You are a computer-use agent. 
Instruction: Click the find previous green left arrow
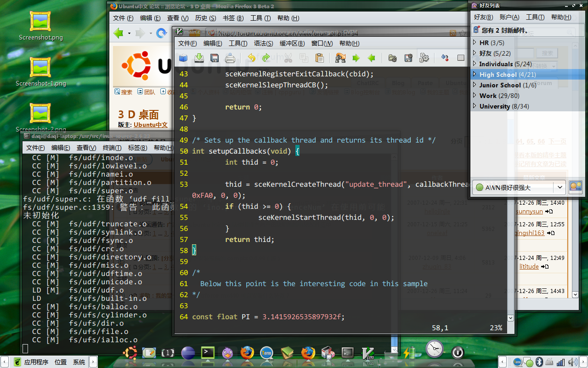click(x=372, y=58)
